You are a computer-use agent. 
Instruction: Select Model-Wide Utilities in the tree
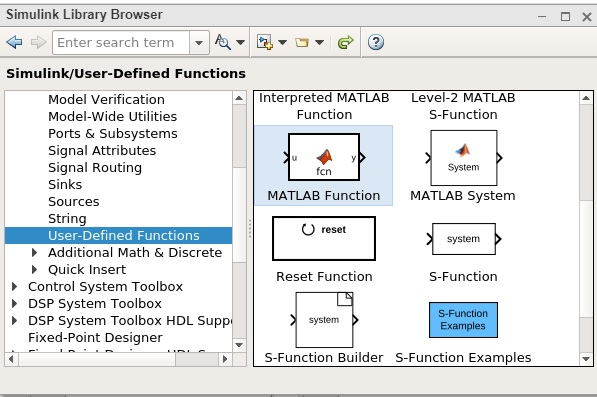[x=112, y=116]
